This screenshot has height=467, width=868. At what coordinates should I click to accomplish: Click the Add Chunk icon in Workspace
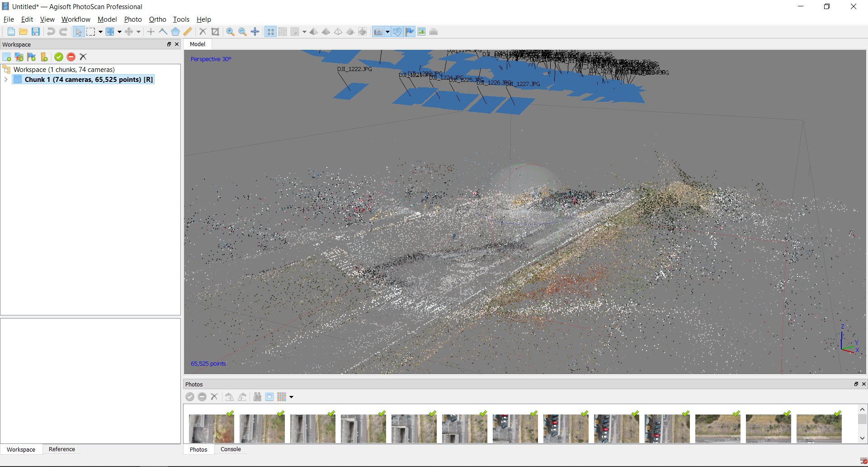7,57
